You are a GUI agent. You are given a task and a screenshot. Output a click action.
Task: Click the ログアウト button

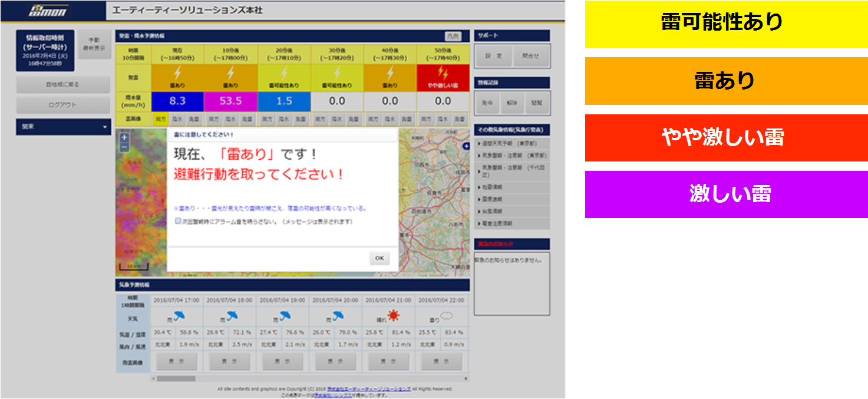tap(63, 105)
